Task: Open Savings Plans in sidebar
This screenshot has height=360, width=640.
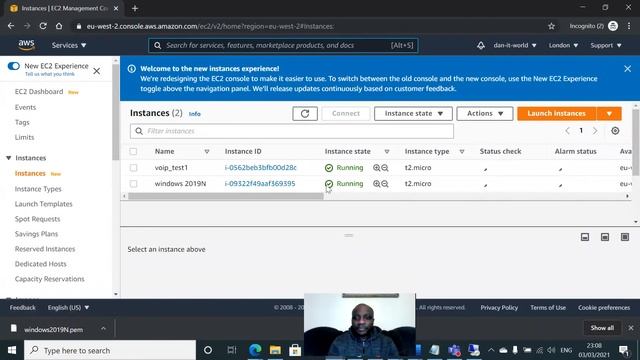Action: click(36, 234)
